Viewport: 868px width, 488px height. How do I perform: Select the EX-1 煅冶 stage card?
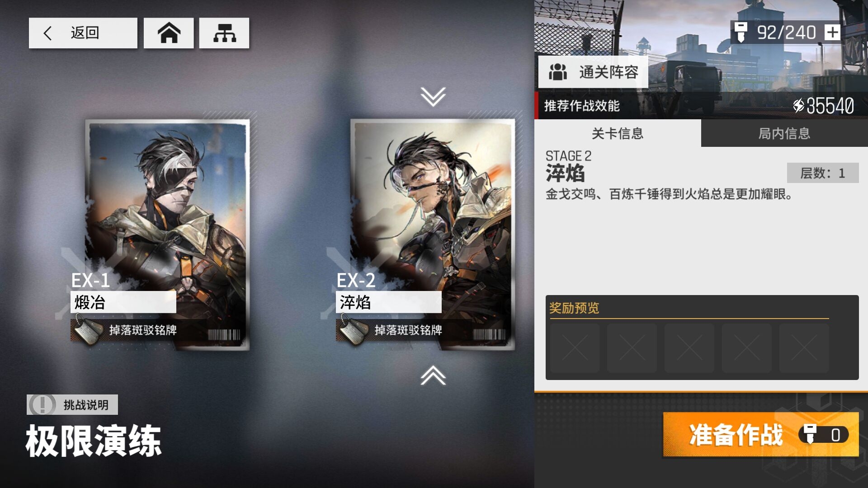click(x=167, y=235)
